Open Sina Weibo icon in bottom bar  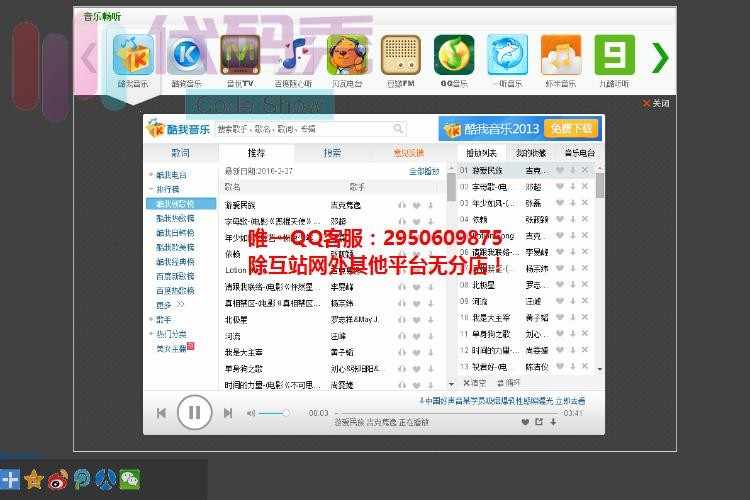(58, 479)
